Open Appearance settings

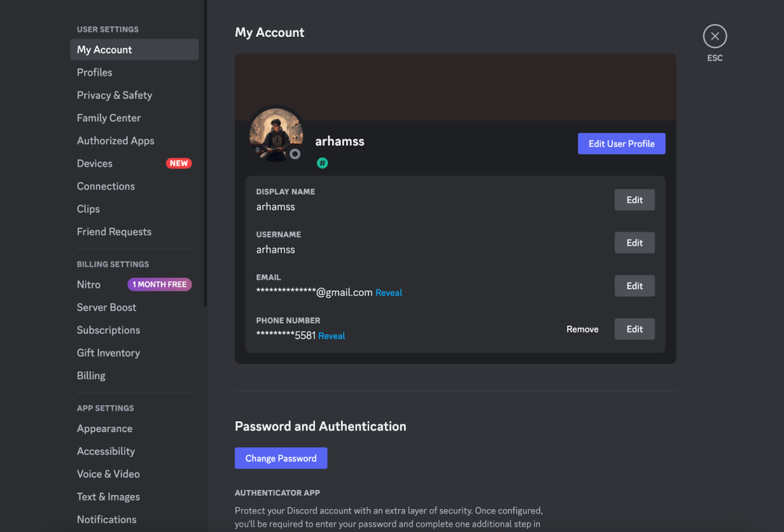pos(105,428)
